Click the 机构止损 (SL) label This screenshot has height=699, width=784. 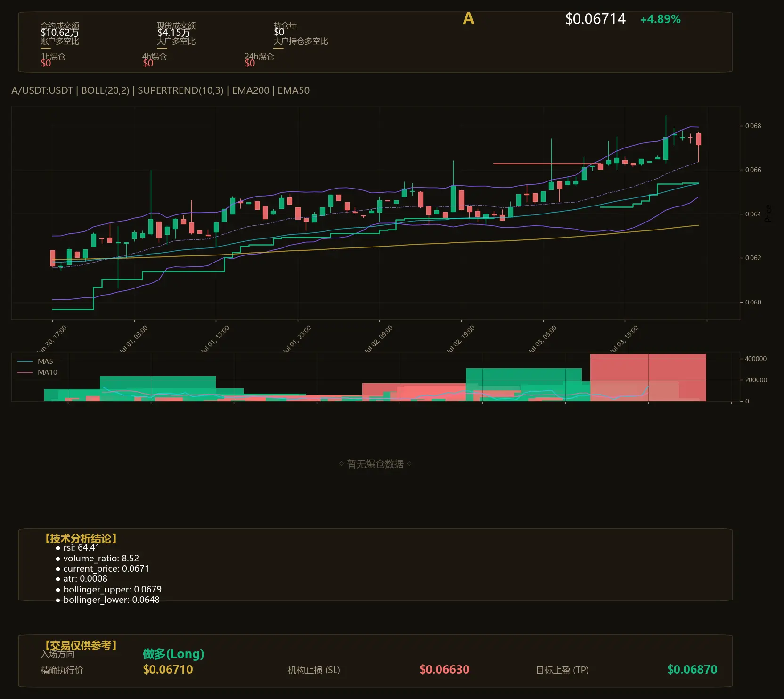[x=314, y=670]
